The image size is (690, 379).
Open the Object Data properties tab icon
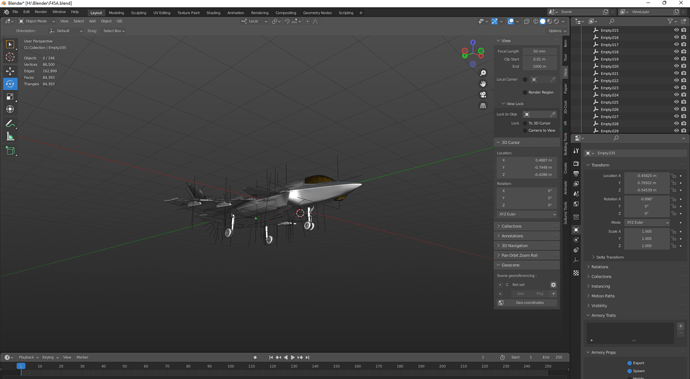[576, 261]
